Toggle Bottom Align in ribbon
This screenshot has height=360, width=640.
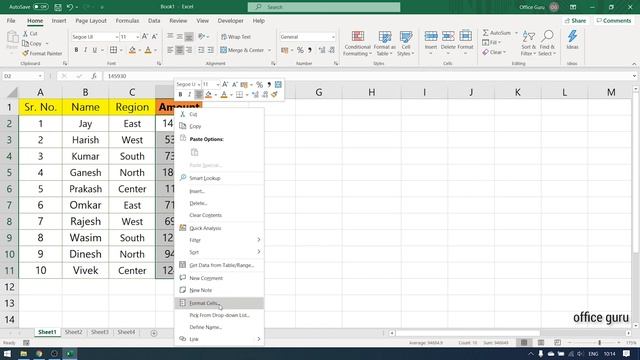coord(189,37)
